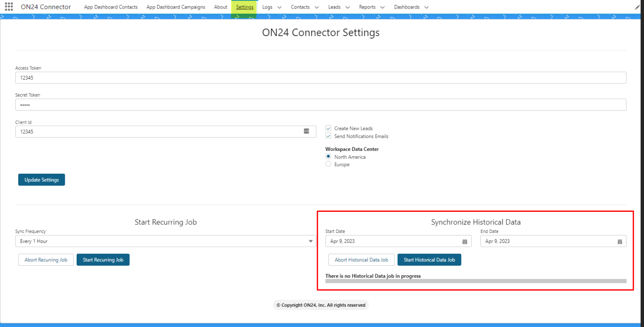Click the Start Recurring Job heading

(x=166, y=222)
